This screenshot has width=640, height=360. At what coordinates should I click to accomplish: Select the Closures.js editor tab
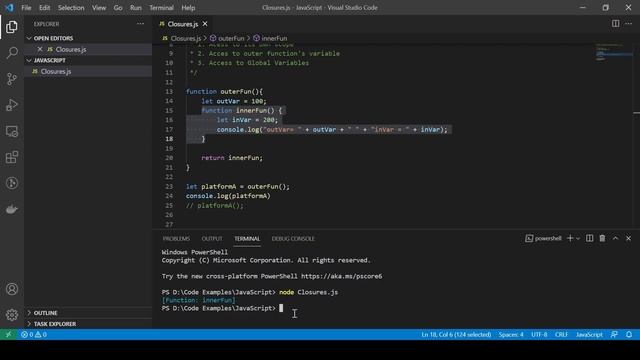click(x=183, y=24)
